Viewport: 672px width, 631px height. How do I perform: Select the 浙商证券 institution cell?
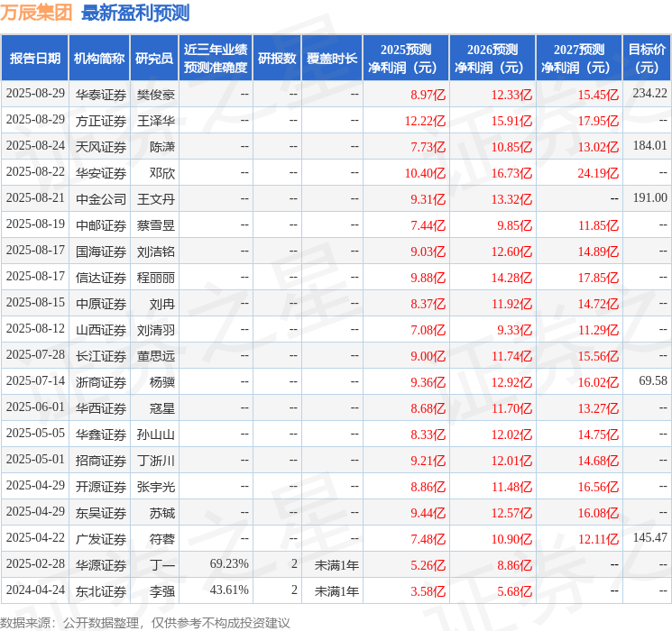[x=101, y=382]
